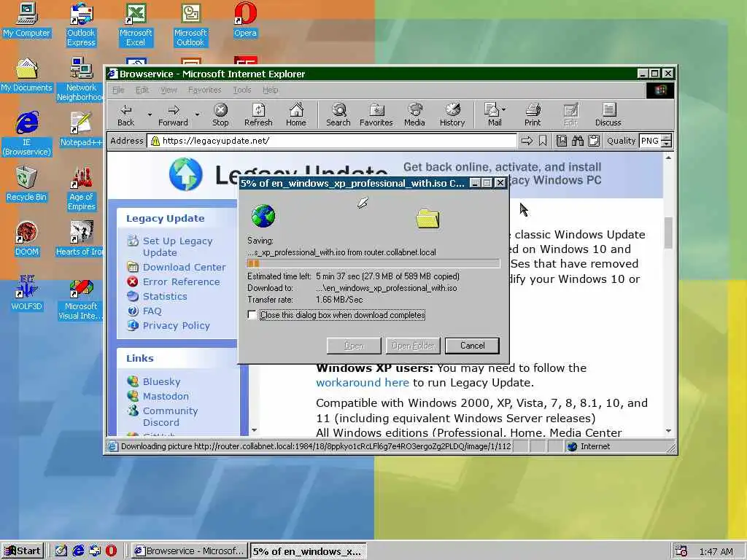This screenshot has height=560, width=747.
Task: Switch to the Browservice taskbar button
Action: (x=190, y=551)
